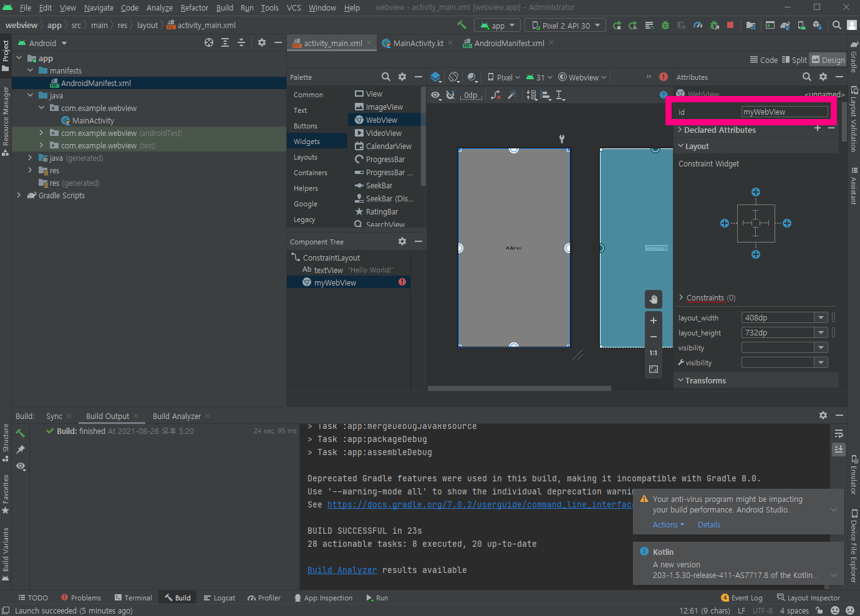
Task: Click the Guidelines icon in design toolbar
Action: (x=561, y=95)
